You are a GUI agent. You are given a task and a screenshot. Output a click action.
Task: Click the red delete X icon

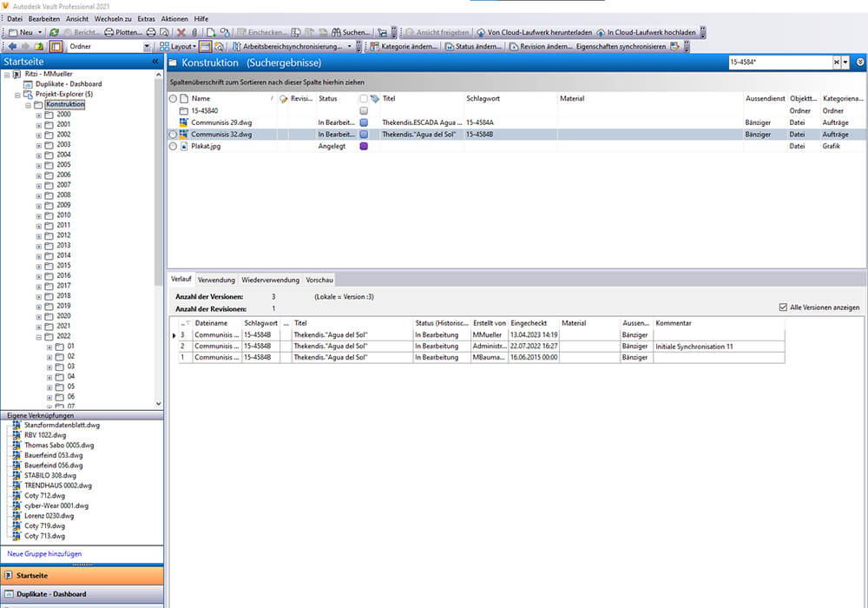point(181,33)
